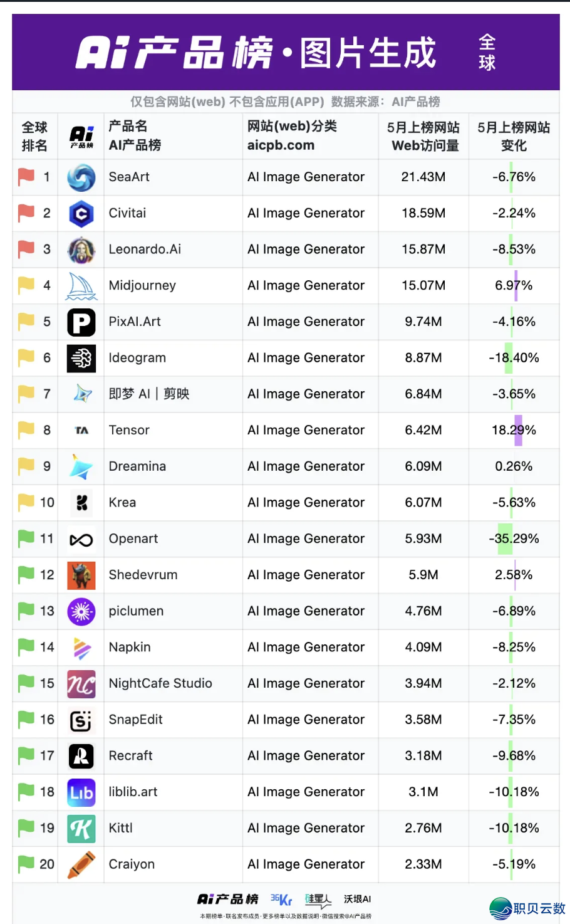Image resolution: width=570 pixels, height=924 pixels.
Task: Click the red flag for rank 1
Action: pos(26,177)
